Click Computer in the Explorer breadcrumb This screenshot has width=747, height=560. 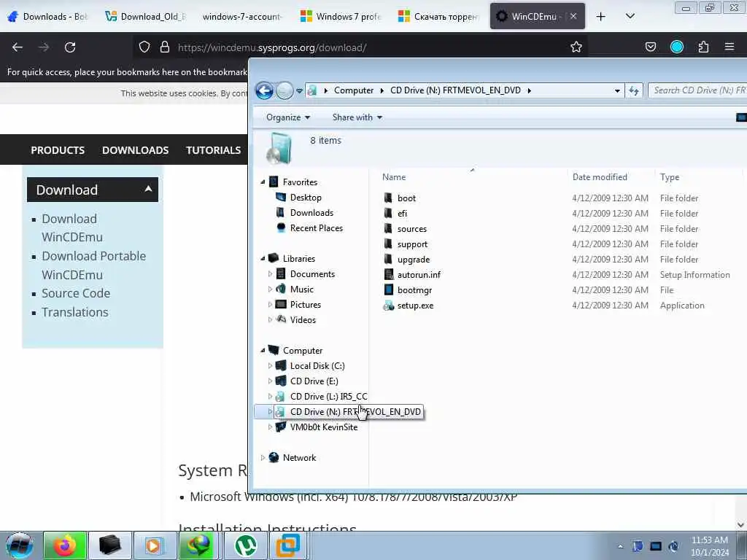click(x=354, y=90)
